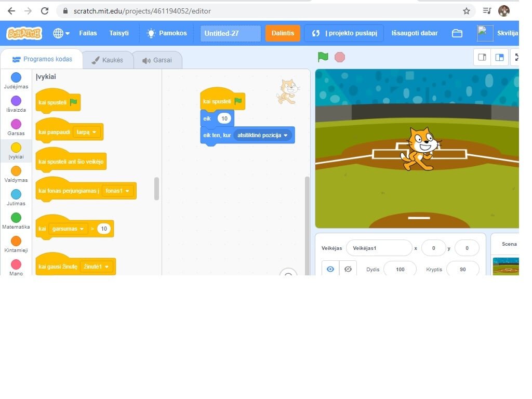Viewport: 532px width, 399px height.
Task: Stop project with red stop button
Action: [340, 57]
